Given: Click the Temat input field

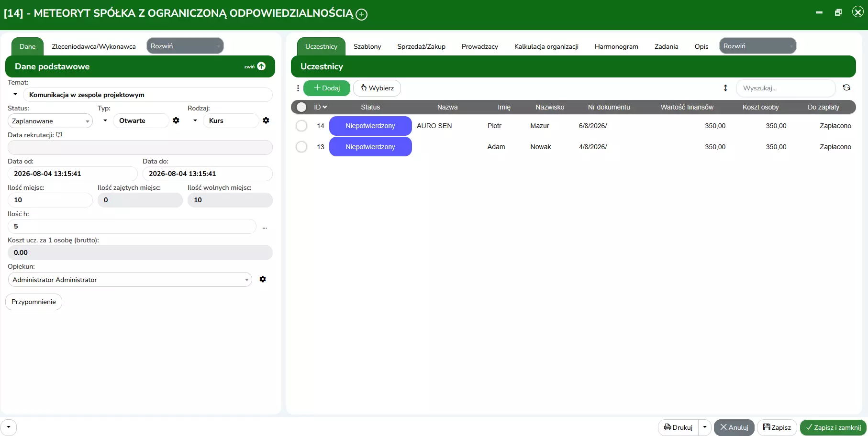Looking at the screenshot, I should click(x=148, y=95).
